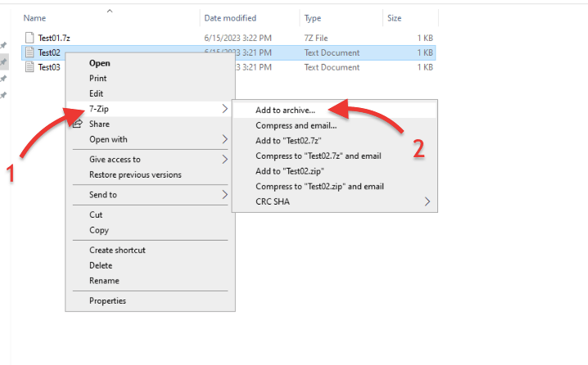Click the Size column header
This screenshot has height=365, width=588.
point(395,17)
